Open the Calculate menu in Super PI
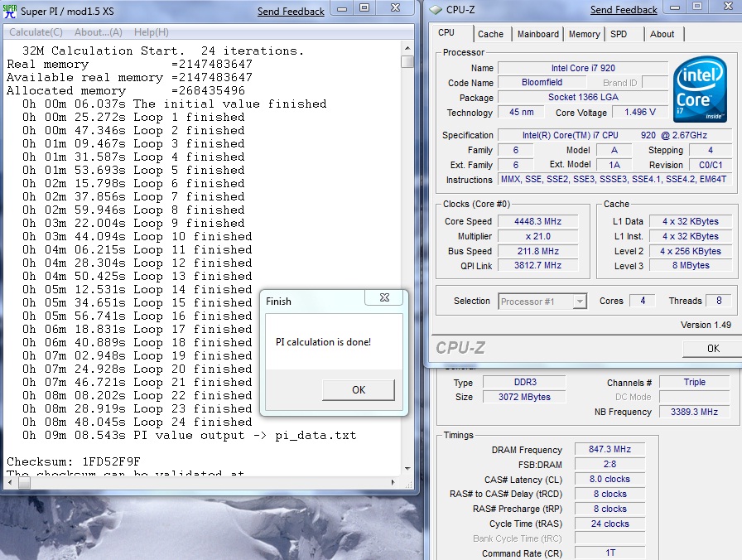Screen dimensions: 742x560 (x=36, y=32)
